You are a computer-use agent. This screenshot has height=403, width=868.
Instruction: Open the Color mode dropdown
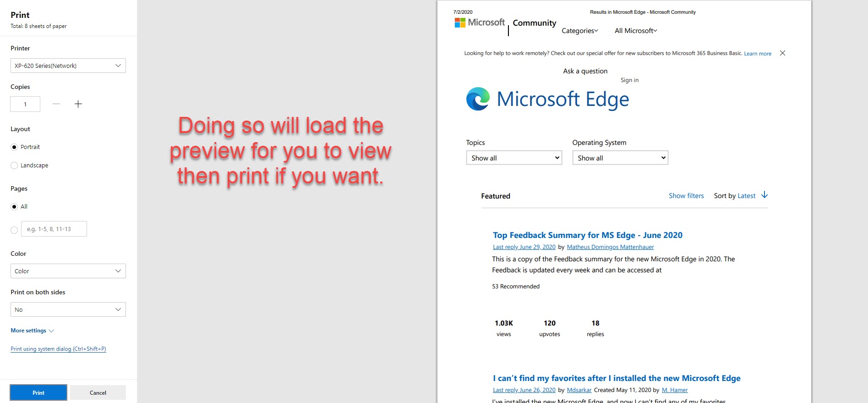(x=68, y=271)
